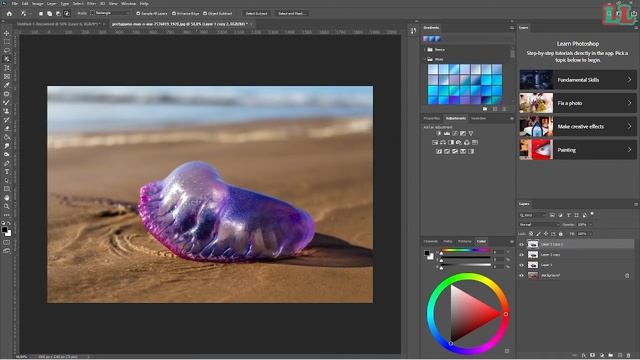The width and height of the screenshot is (640, 360).
Task: Delete layer using trash icon
Action: pyautogui.click(x=629, y=356)
